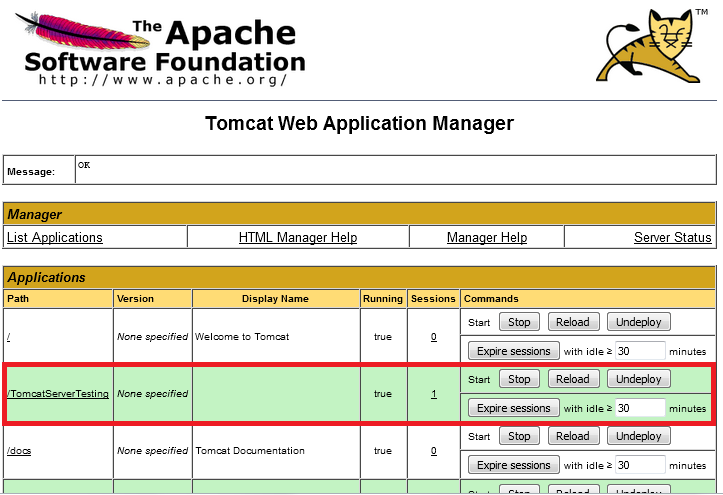Open the Manager Help link
The image size is (723, 495).
click(x=487, y=237)
